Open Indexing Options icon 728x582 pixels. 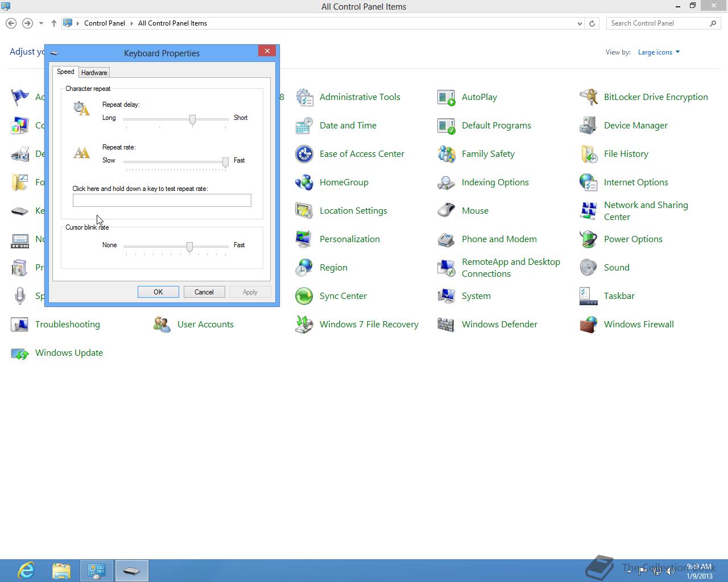(446, 182)
